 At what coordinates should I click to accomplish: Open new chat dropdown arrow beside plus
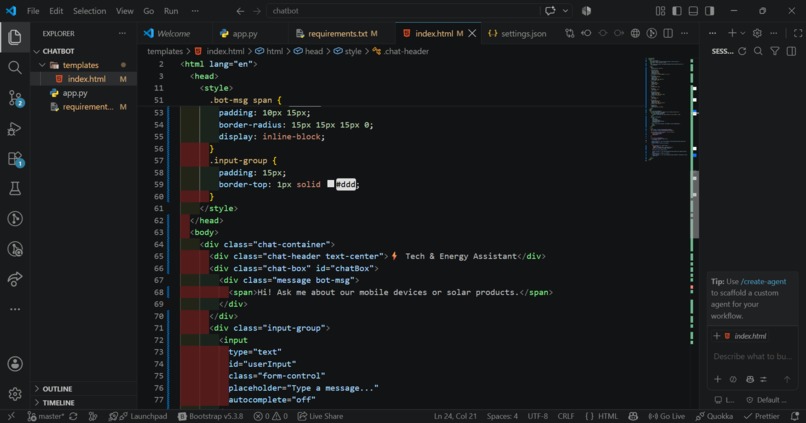[742, 33]
